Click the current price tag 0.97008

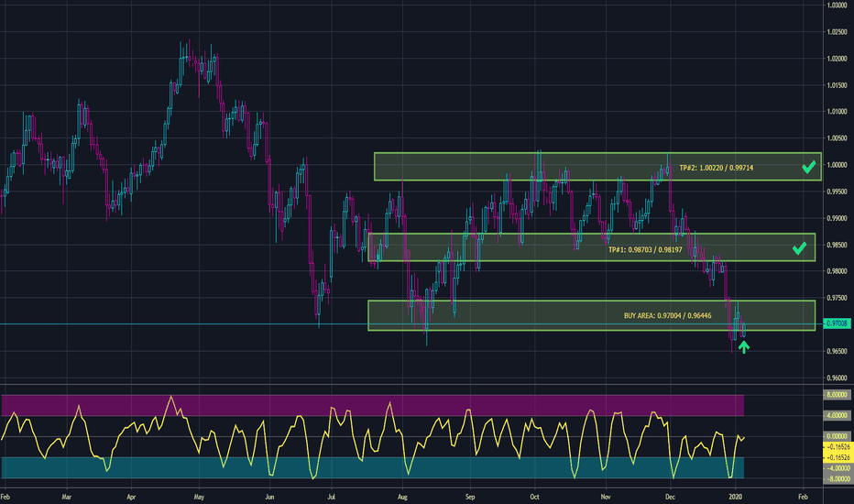click(838, 323)
